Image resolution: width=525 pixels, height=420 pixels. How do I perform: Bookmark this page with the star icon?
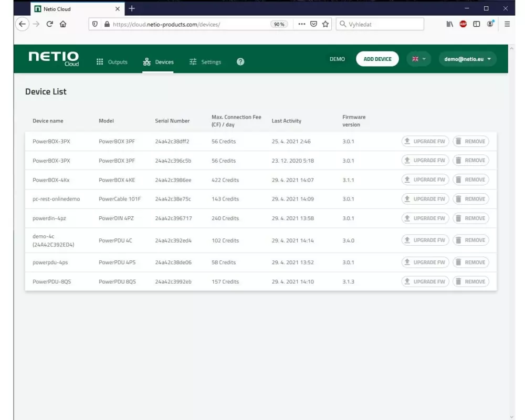coord(325,24)
